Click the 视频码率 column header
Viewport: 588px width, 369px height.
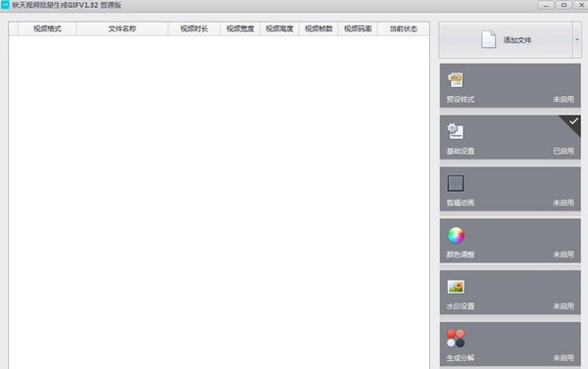click(358, 28)
